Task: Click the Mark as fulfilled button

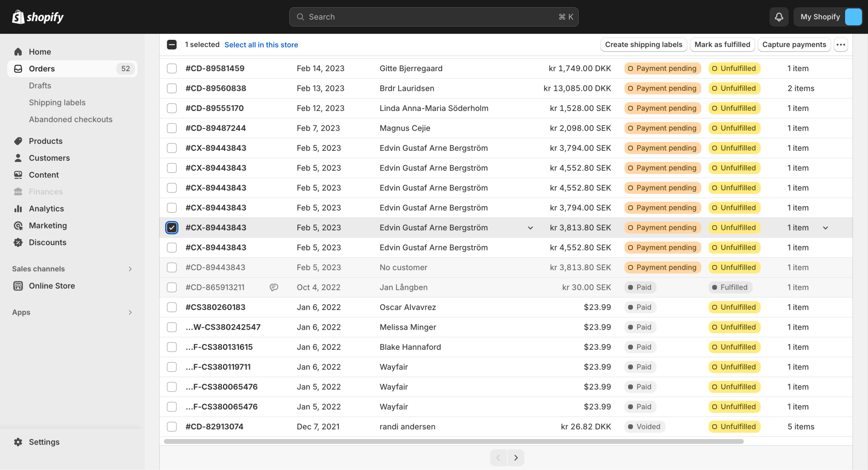Action: [722, 45]
